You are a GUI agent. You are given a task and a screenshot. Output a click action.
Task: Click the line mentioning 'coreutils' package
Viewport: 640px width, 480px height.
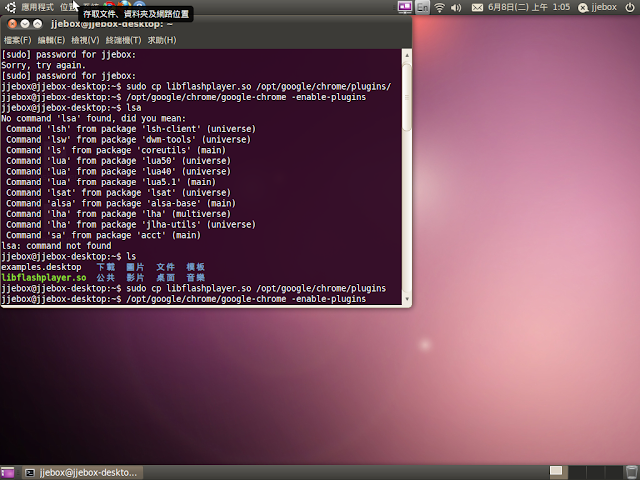(x=116, y=150)
